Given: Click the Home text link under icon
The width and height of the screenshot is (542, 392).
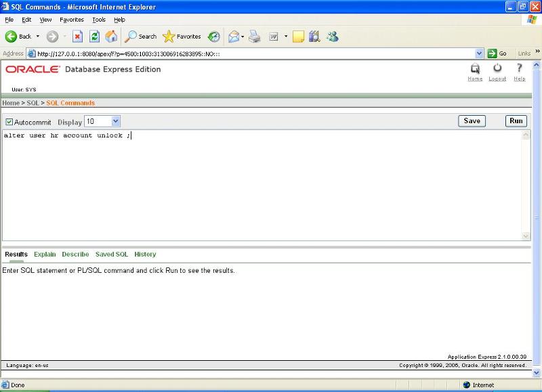Looking at the screenshot, I should tap(476, 79).
